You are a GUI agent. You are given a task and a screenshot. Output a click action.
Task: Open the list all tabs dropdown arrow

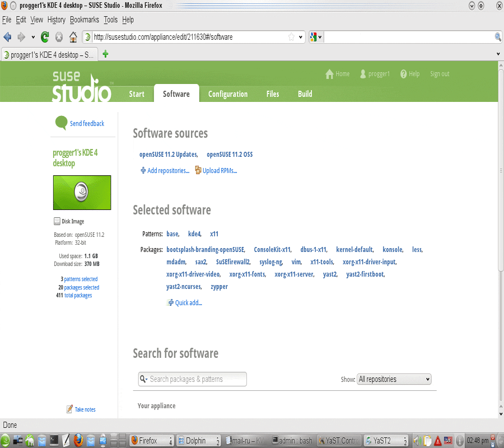[498, 54]
